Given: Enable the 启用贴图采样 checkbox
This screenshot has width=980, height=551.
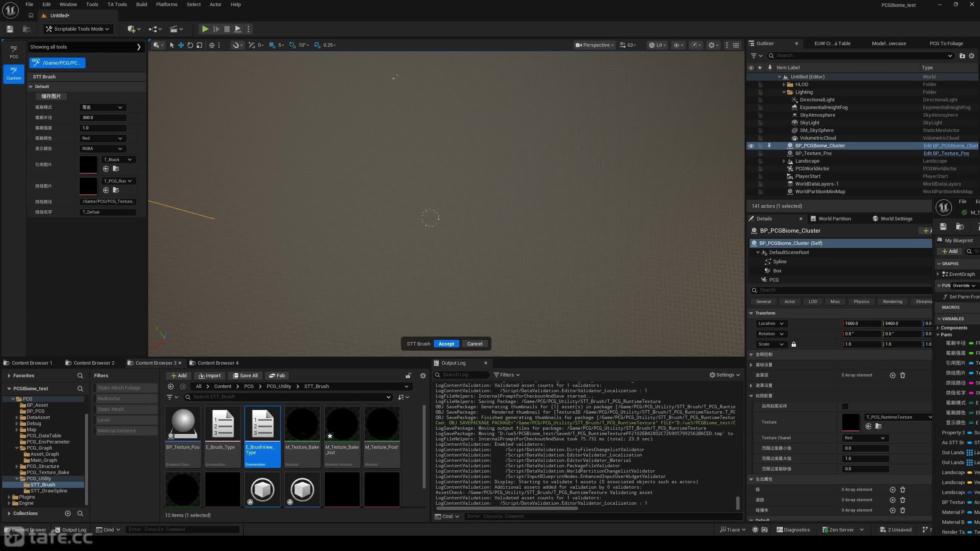Looking at the screenshot, I should (845, 406).
